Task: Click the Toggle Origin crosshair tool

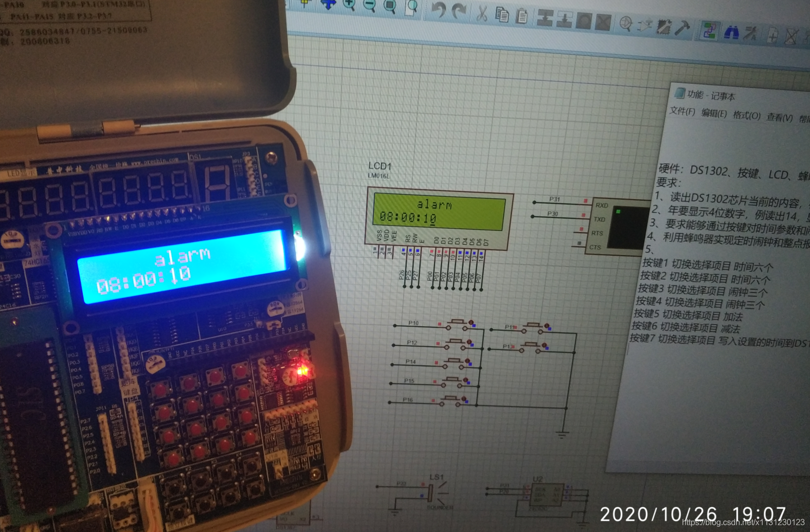Action: 305,4
